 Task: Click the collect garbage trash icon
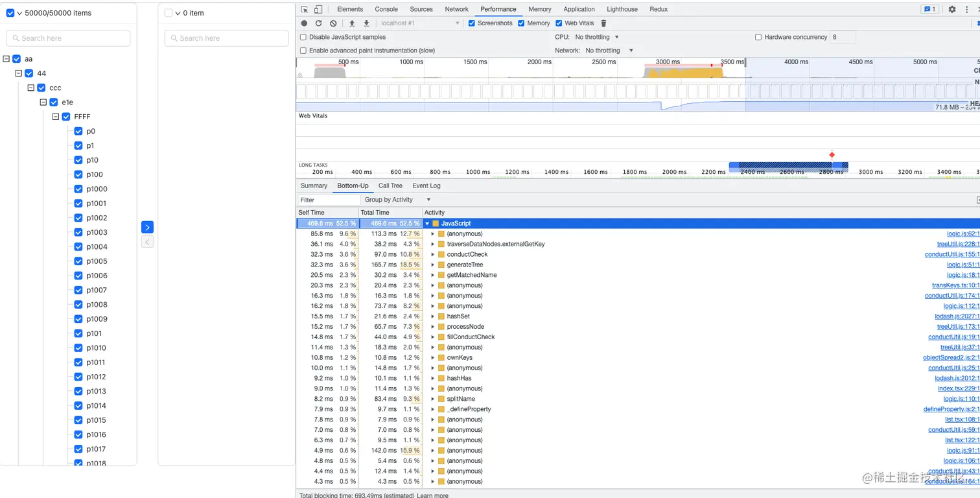tap(603, 23)
